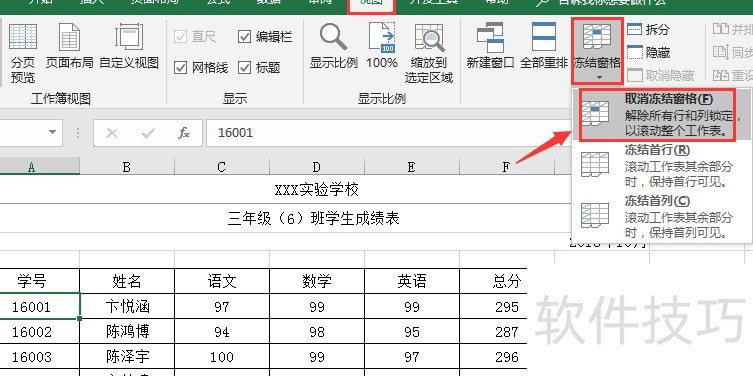Click the 学号 header cell
Image resolution: width=753 pixels, height=376 pixels.
(40, 281)
